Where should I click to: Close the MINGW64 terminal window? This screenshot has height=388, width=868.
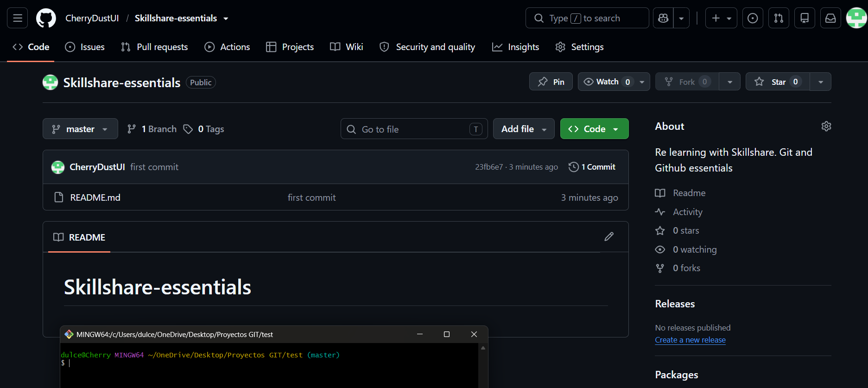pyautogui.click(x=474, y=334)
